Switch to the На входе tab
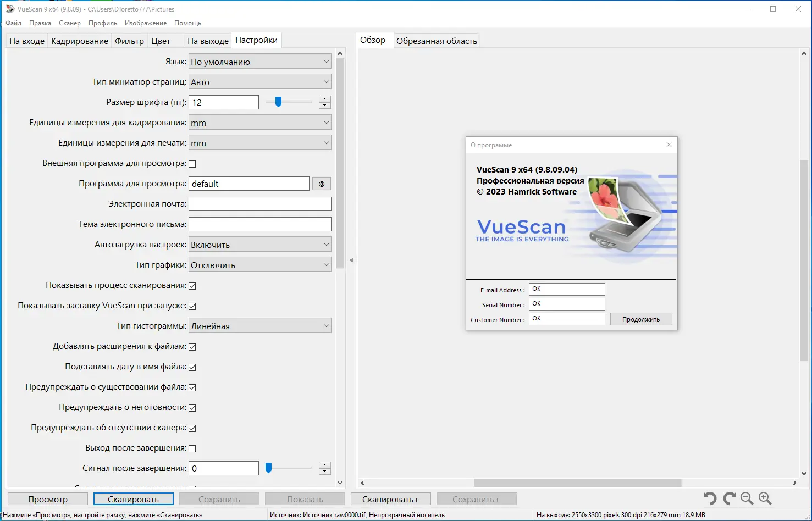Viewport: 812px width, 521px height. [27, 41]
